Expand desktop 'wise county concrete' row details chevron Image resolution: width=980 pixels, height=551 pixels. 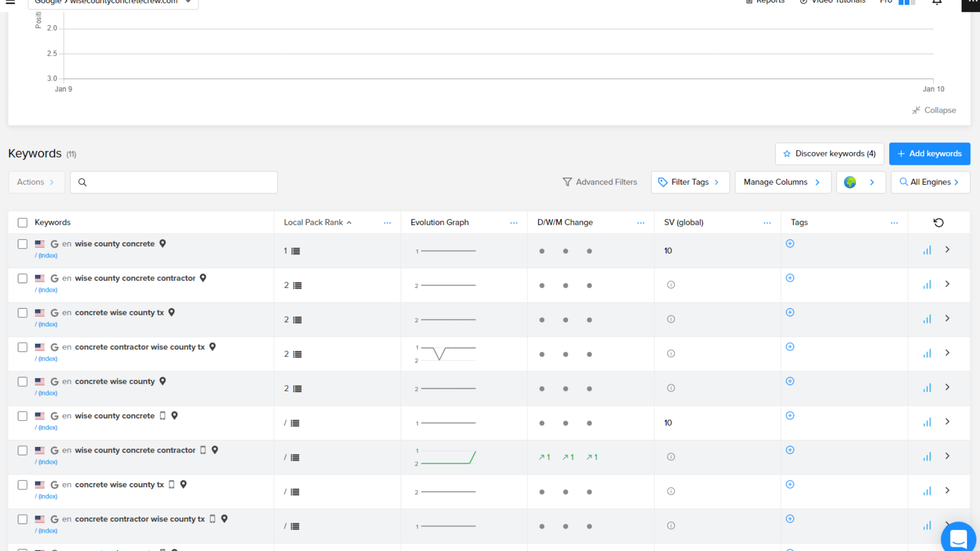[947, 250]
